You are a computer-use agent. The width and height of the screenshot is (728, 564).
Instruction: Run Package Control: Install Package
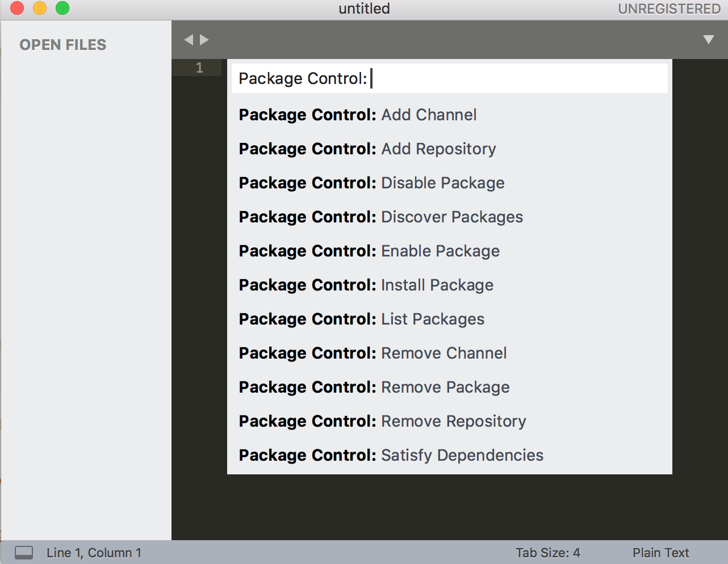pos(449,285)
